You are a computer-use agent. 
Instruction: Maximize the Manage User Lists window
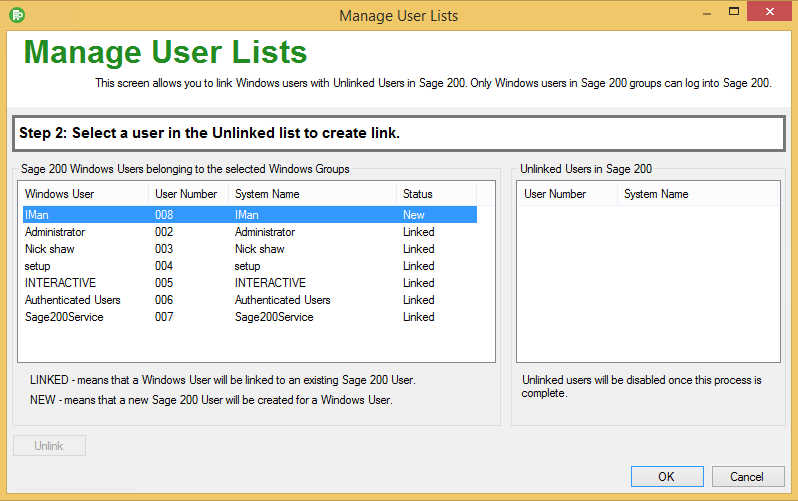[x=733, y=12]
